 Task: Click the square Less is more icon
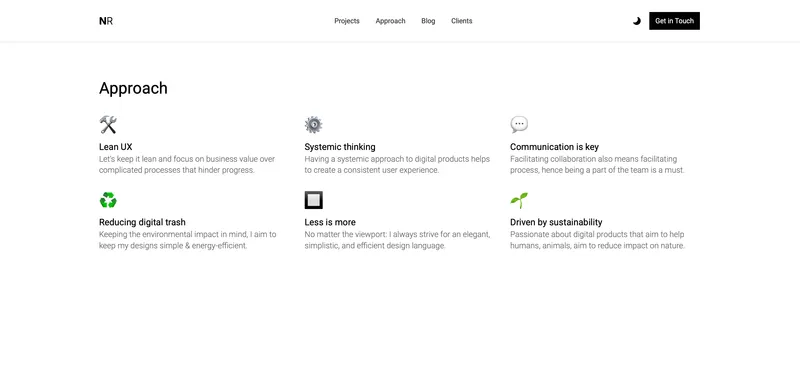tap(314, 200)
